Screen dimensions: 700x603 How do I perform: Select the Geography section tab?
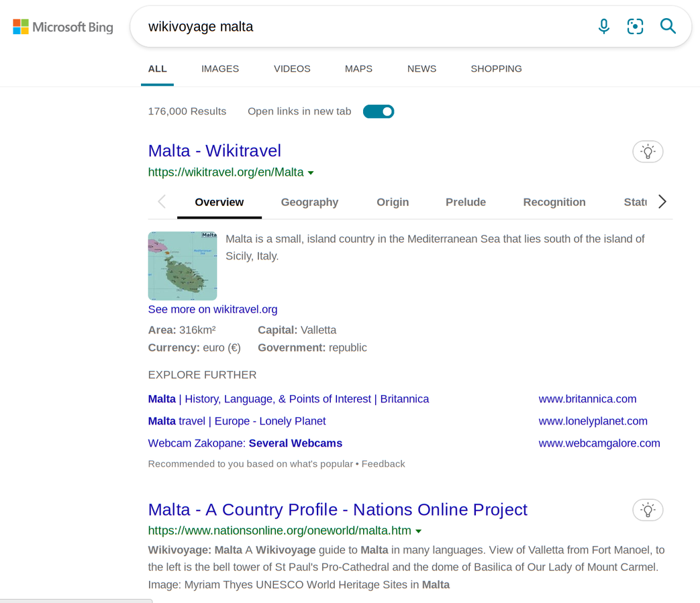click(x=309, y=203)
